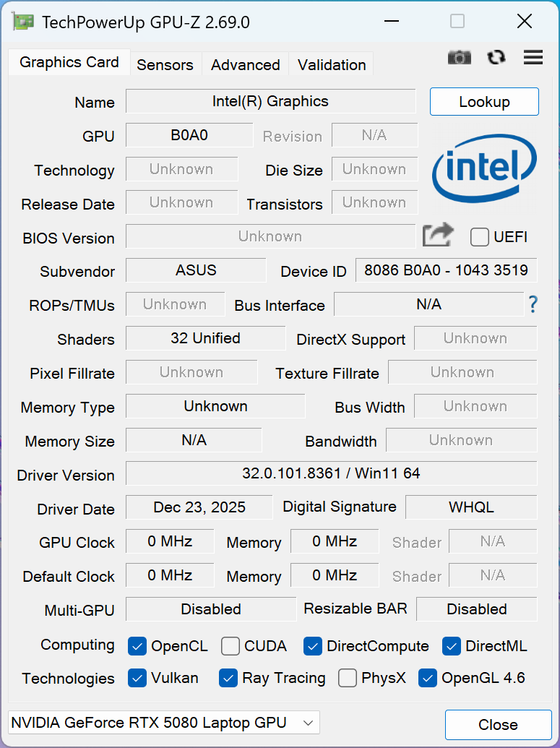Viewport: 560px width, 748px height.
Task: Click the Driver Date field Dec 23, 2025
Action: coord(199,507)
